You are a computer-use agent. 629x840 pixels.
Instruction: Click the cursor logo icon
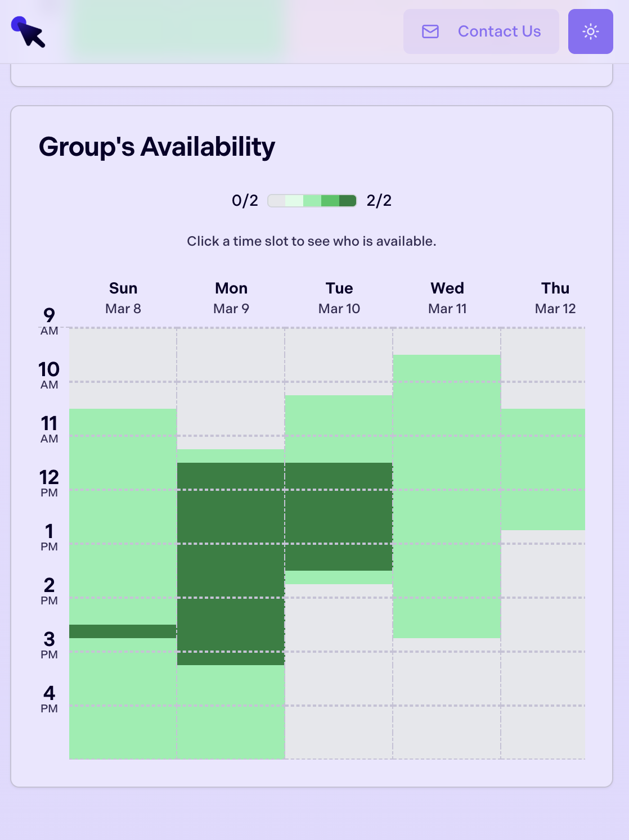28,32
